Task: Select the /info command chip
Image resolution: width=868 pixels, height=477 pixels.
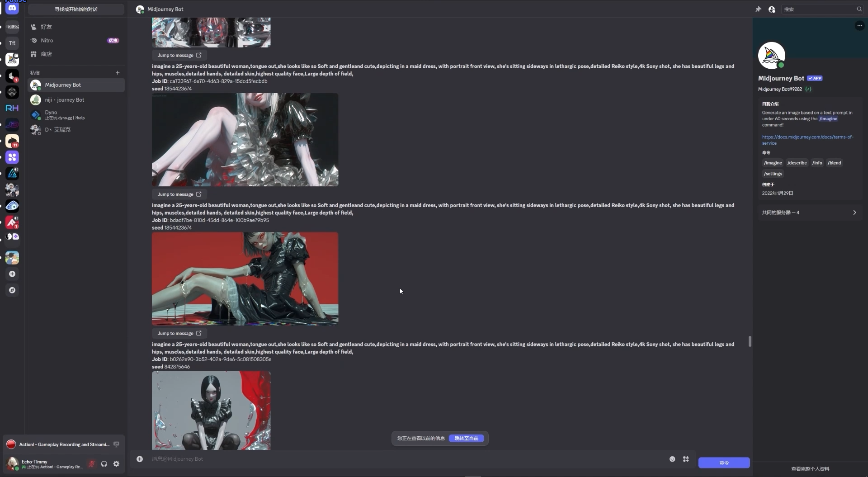Action: [817, 163]
